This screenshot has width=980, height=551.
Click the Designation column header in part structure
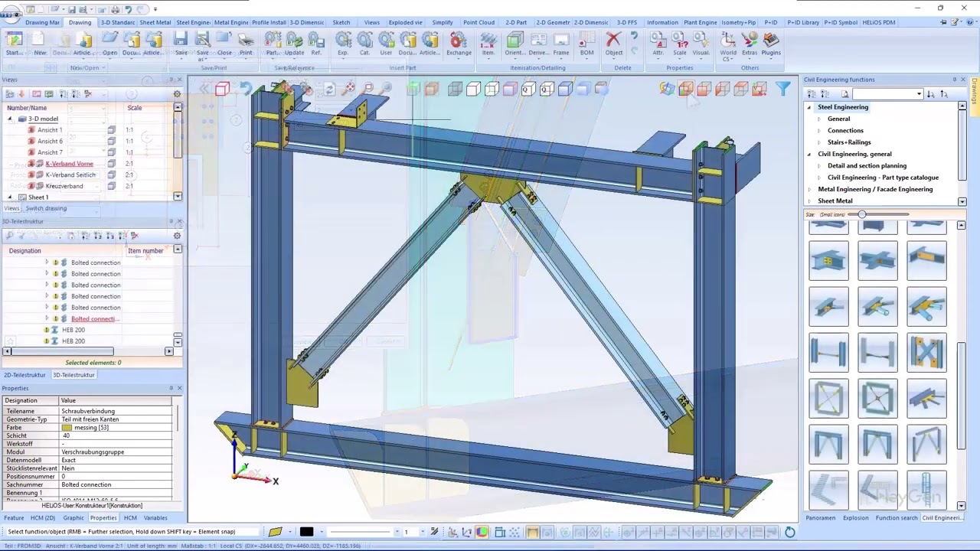24,251
